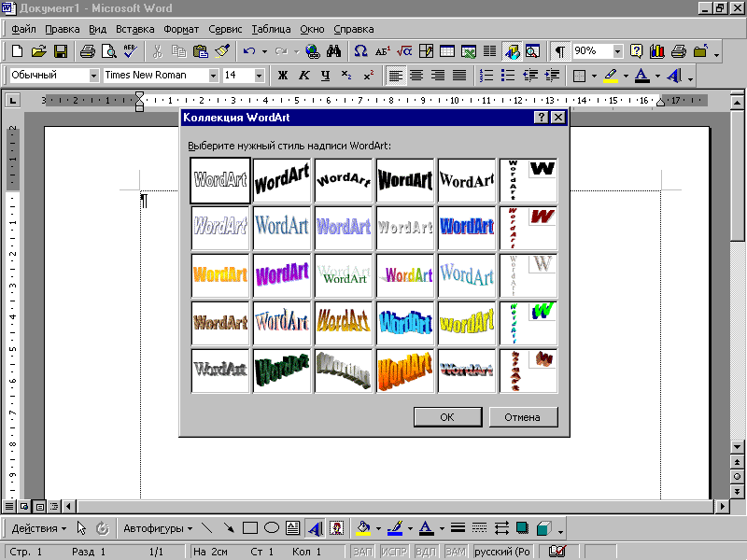Select the Rectangle drawing tool
Viewport: 747px width, 560px height.
coord(250,528)
